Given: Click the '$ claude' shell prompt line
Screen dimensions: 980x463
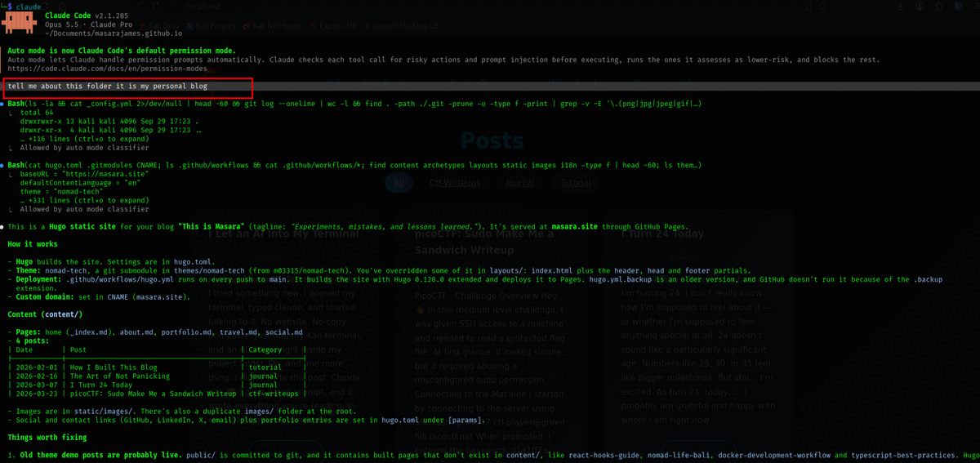Looking at the screenshot, I should [x=22, y=6].
